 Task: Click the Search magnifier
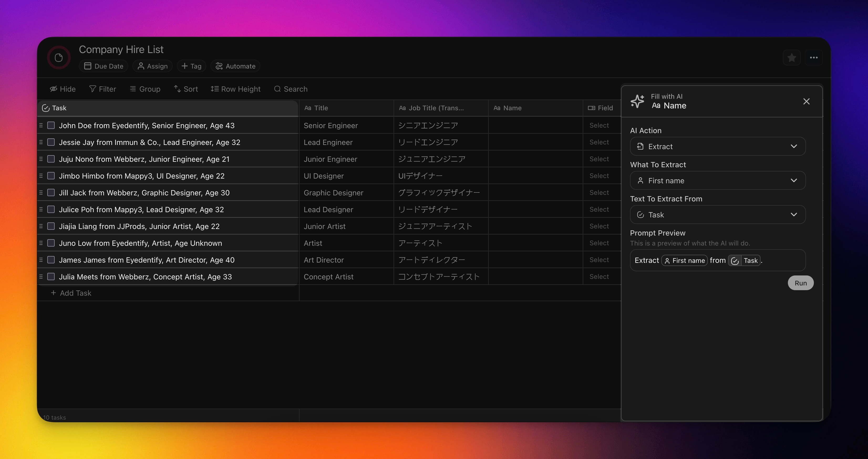[x=291, y=89]
